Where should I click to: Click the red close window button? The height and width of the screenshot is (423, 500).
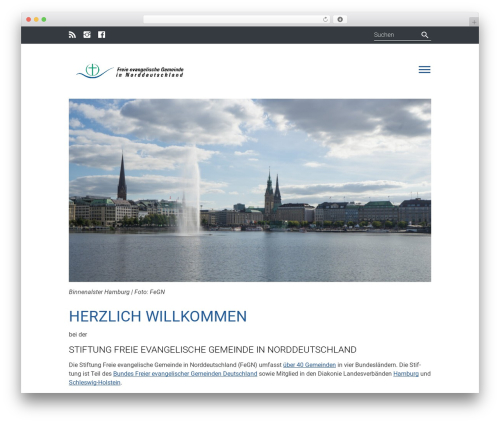[29, 19]
